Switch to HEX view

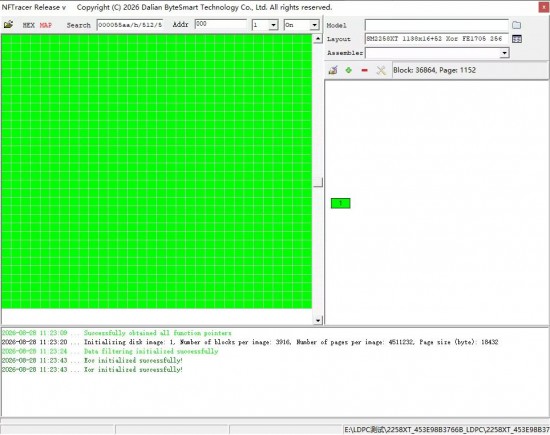29,25
